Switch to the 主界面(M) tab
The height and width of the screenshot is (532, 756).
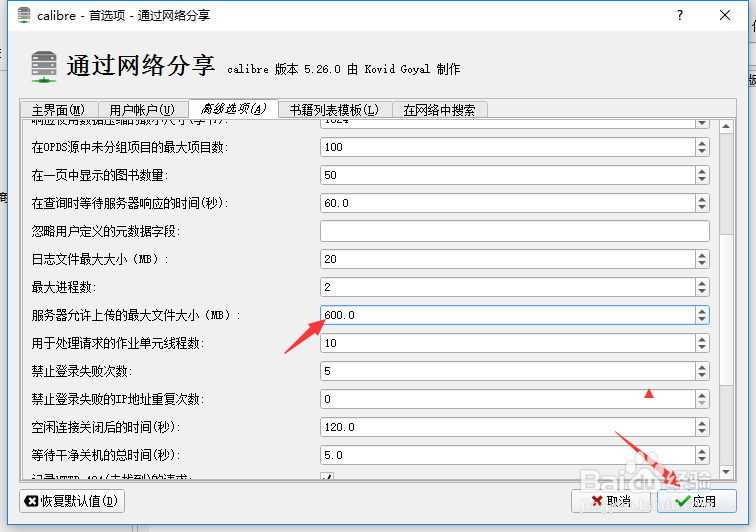coord(59,110)
